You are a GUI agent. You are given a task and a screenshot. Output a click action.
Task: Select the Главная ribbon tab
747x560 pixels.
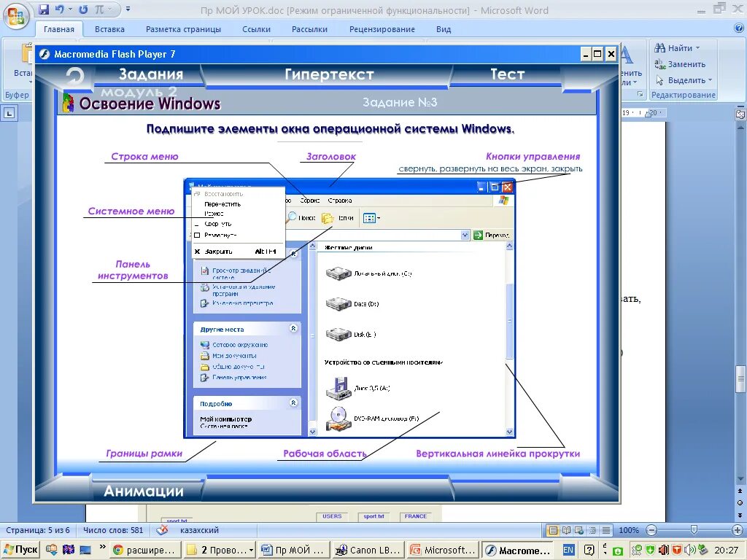(59, 29)
